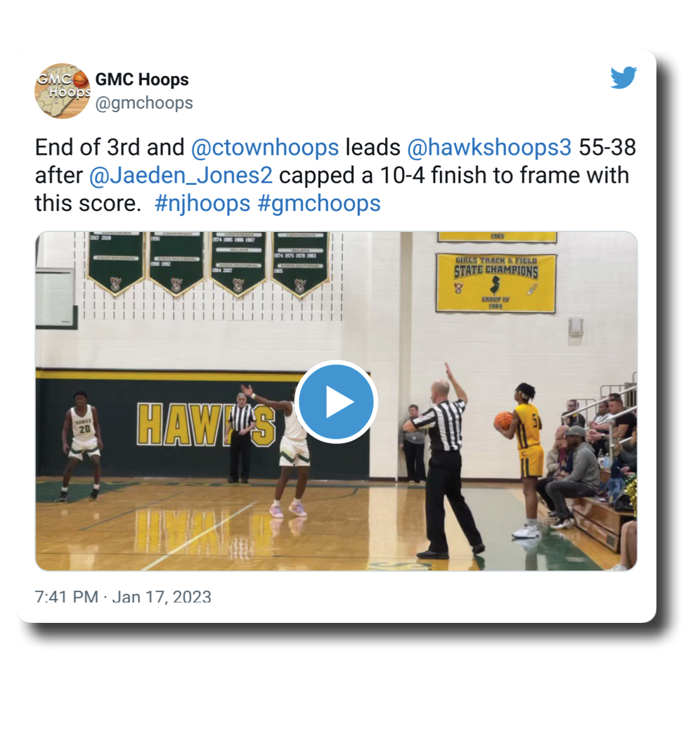Open the @Jaeden_Jones2 mention
The width and height of the screenshot is (700, 748).
pyautogui.click(x=181, y=175)
